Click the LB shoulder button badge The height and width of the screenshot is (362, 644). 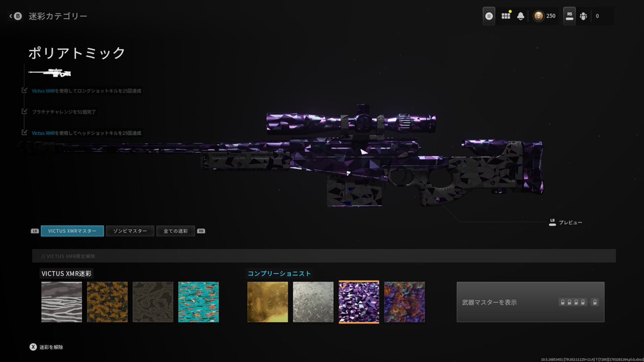35,231
